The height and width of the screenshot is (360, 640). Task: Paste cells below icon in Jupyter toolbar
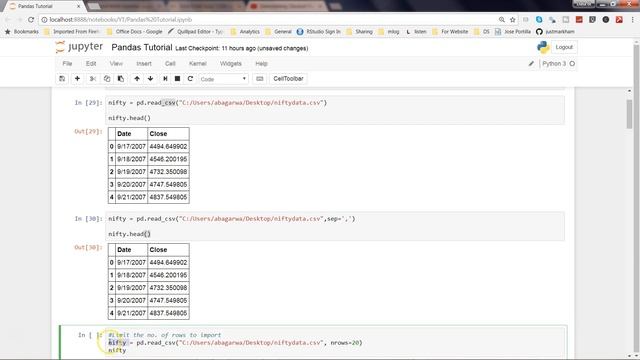(121, 79)
